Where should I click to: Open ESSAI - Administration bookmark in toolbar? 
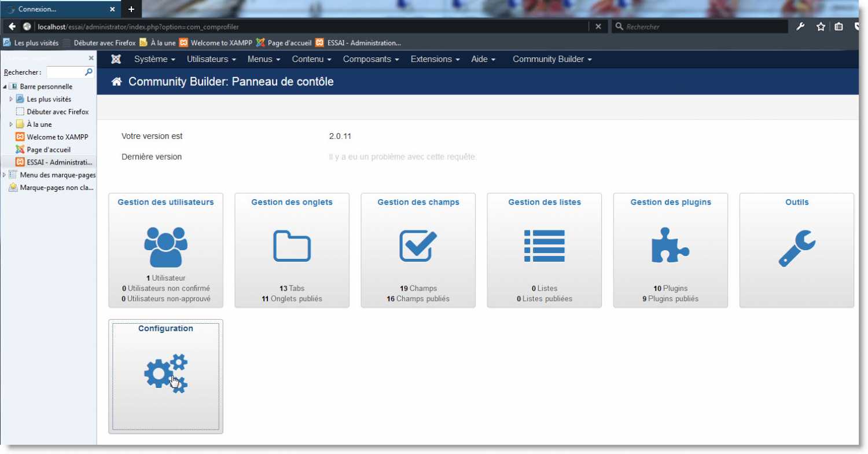pos(358,43)
